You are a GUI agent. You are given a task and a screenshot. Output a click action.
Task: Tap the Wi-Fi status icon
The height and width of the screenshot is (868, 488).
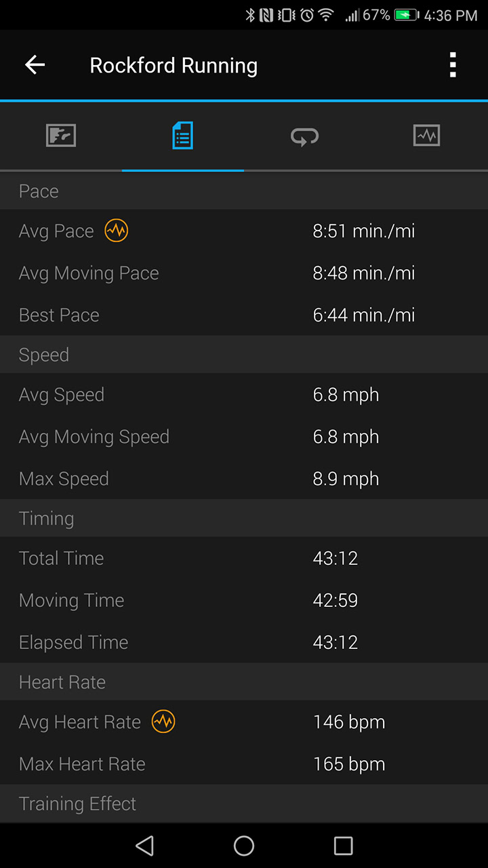pyautogui.click(x=326, y=15)
